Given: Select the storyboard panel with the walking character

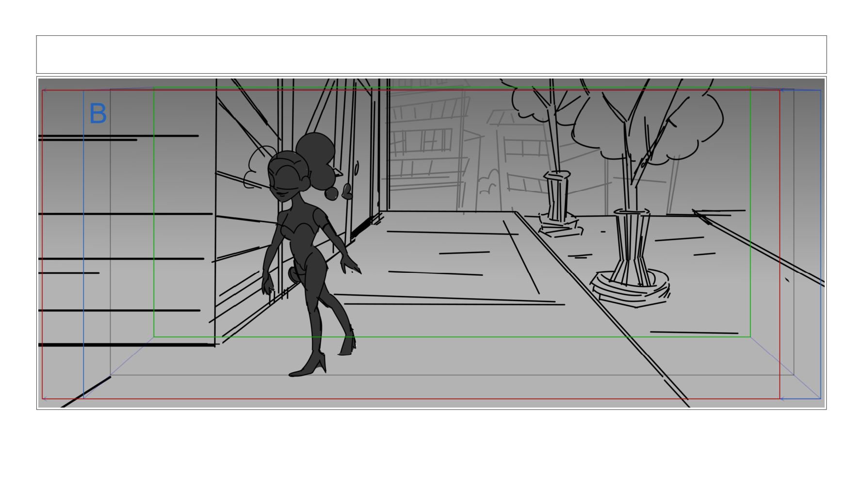Looking at the screenshot, I should click(x=431, y=243).
